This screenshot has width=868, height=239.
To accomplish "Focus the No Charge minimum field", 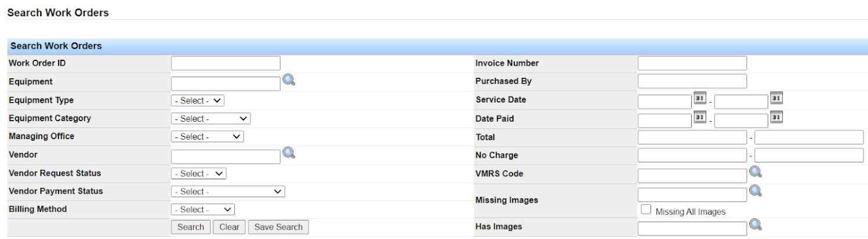I will [x=692, y=155].
